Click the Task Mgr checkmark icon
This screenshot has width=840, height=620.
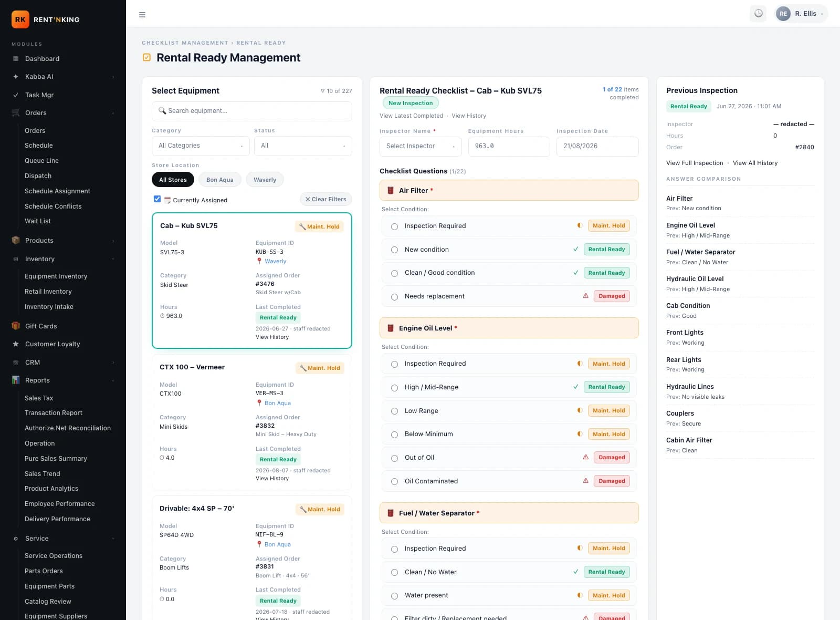[16, 95]
